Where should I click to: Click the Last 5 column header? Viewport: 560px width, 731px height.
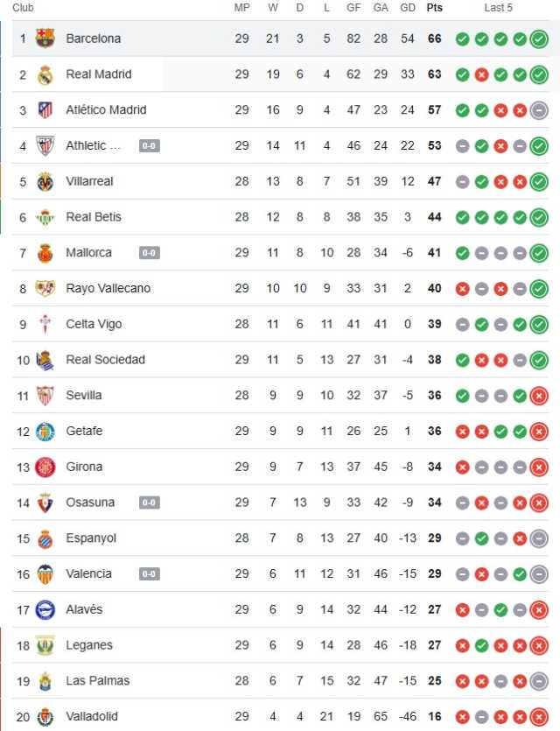(498, 8)
